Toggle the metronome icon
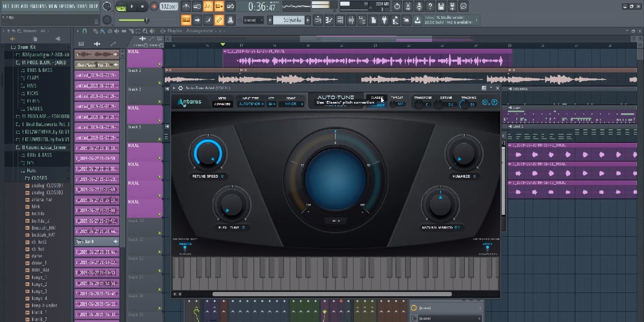Viewport: 644px width, 322px height. coord(186,6)
